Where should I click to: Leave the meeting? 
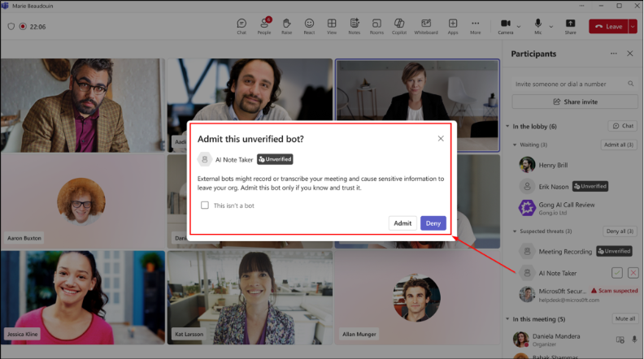tap(609, 26)
